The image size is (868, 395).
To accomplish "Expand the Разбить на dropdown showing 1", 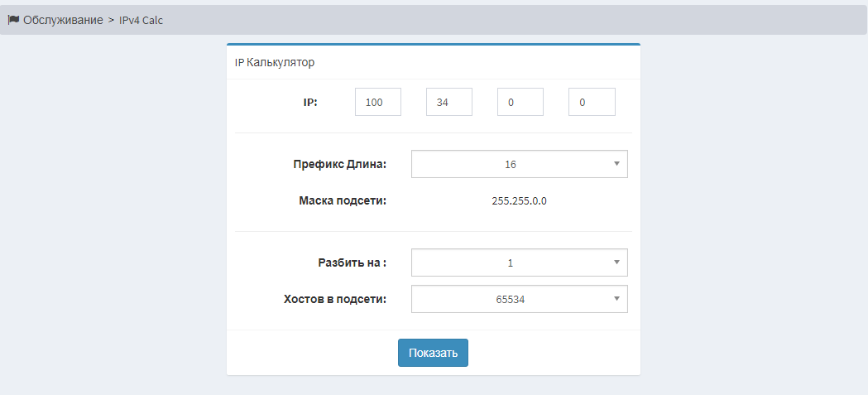I will (x=511, y=263).
